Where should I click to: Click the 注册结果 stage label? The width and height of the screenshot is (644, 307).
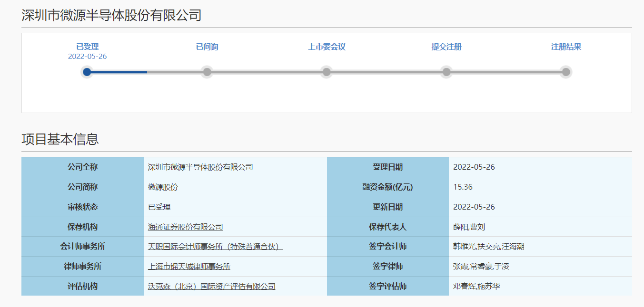(x=565, y=47)
